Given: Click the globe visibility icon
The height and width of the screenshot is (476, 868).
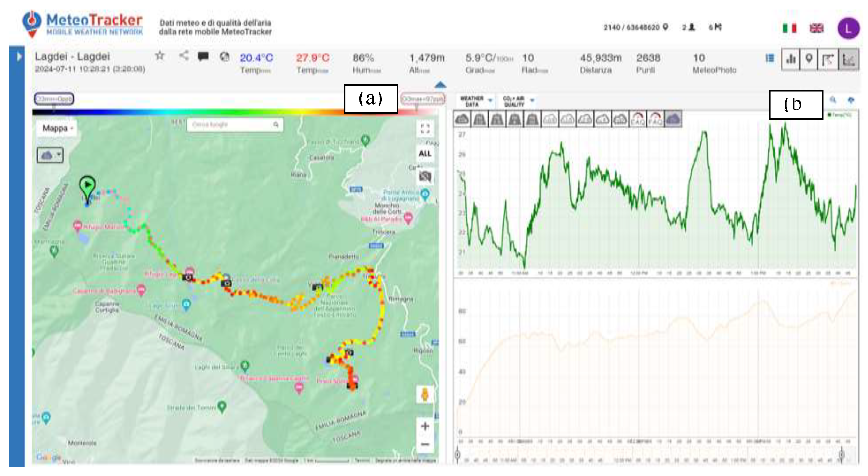Looking at the screenshot, I should [x=224, y=57].
